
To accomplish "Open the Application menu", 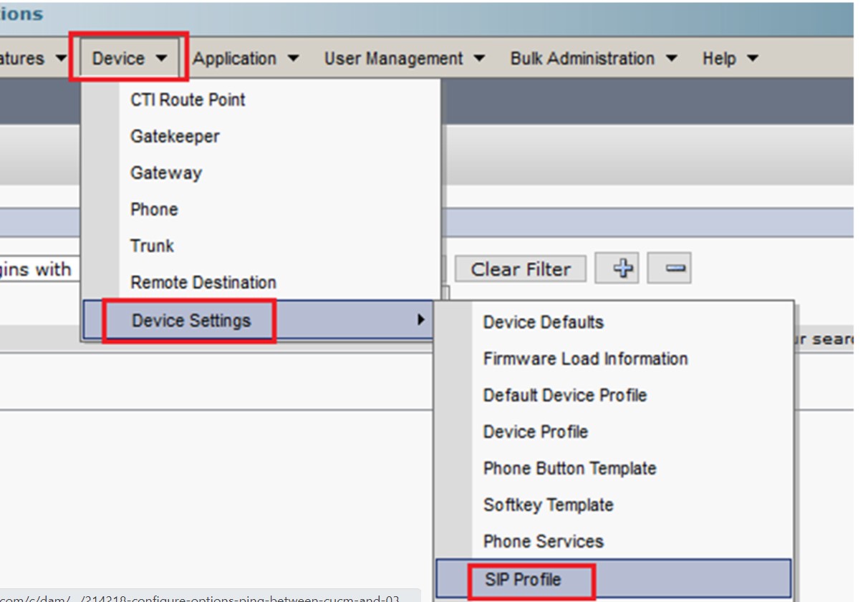I will (x=246, y=59).
